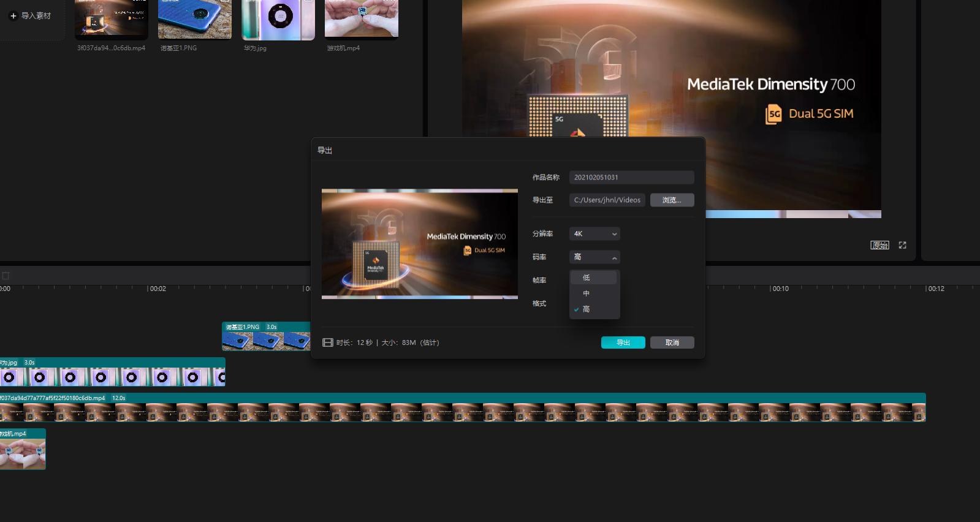Click the 导出 dialog title text
Viewport: 980px width, 522px height.
[324, 150]
